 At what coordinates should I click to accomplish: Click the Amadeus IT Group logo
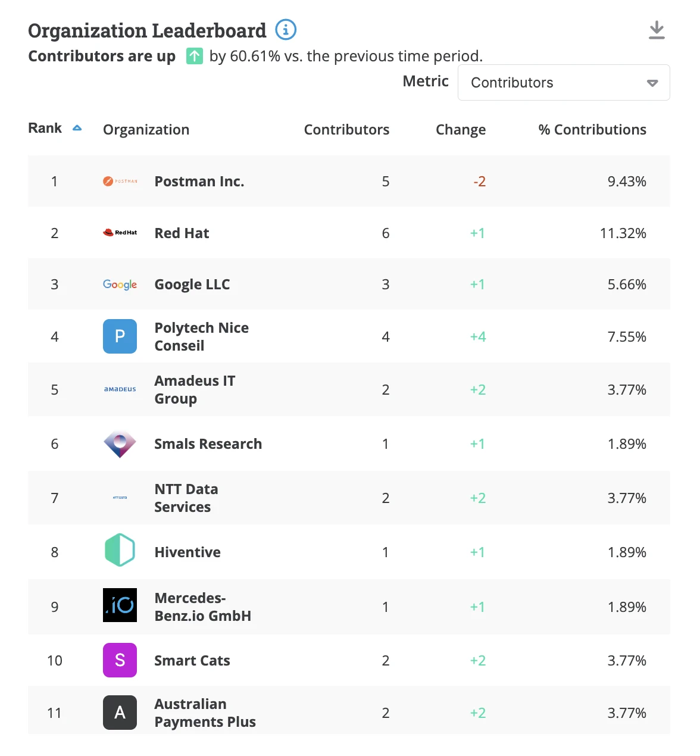[x=120, y=390]
